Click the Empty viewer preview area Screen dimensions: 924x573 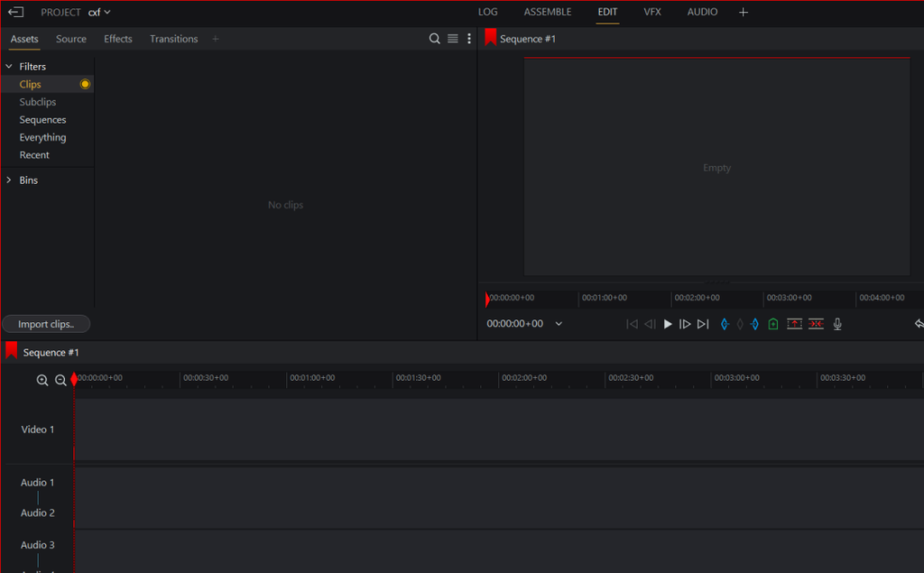click(716, 168)
